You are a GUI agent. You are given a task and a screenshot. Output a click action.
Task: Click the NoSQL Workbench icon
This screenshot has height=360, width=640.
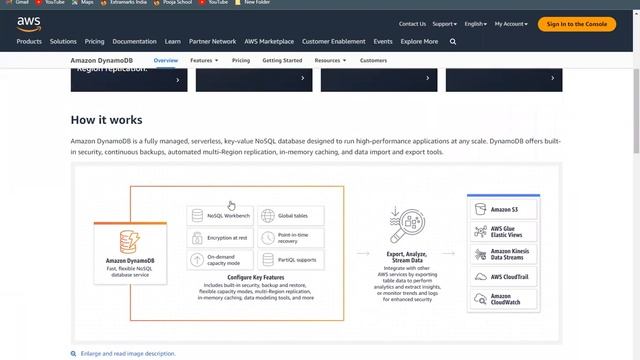point(197,216)
